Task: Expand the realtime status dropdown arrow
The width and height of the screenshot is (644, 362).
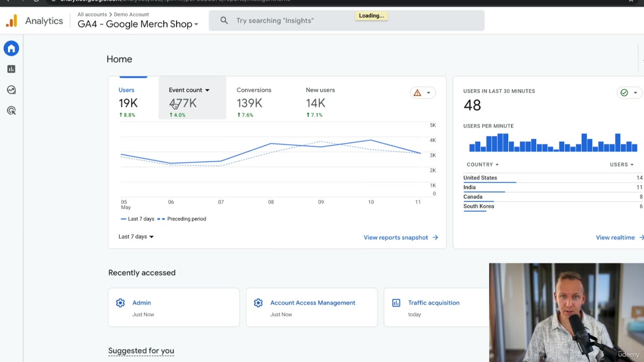Action: [x=635, y=93]
